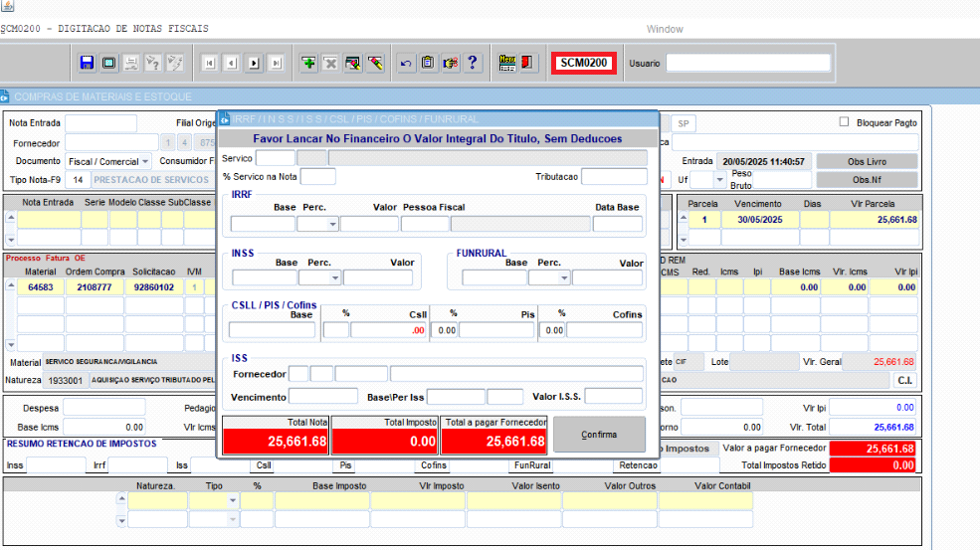The image size is (980, 550).
Task: Expand the Documento Fiscal / Comercial dropdown
Action: [145, 161]
